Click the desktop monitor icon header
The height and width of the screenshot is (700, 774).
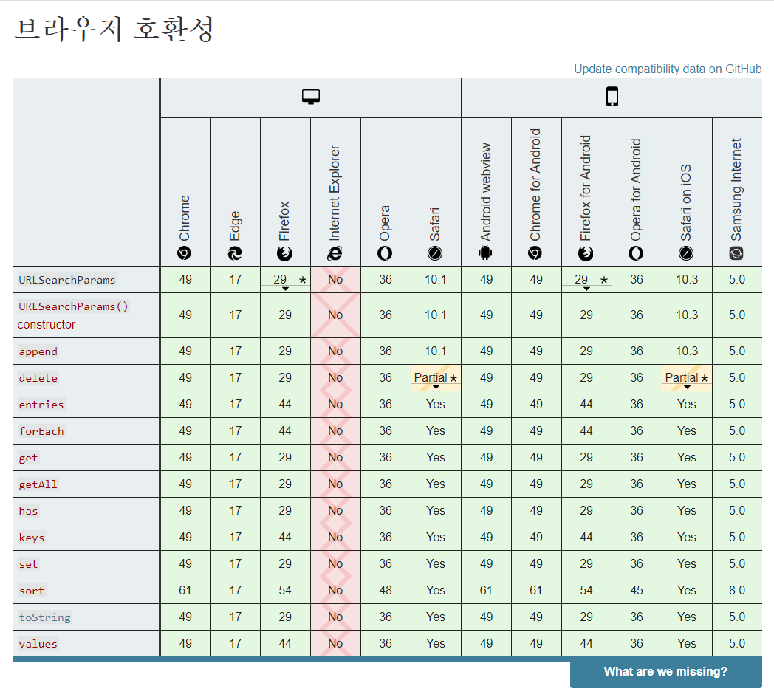(311, 97)
